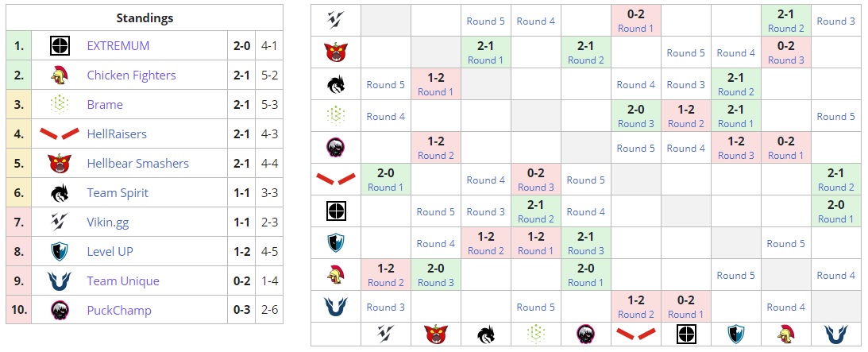
Task: Click the Brame logo in the Standings list
Action: click(x=60, y=105)
